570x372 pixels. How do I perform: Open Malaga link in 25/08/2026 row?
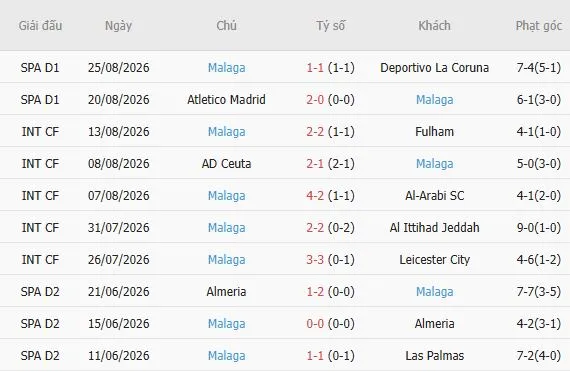pos(226,68)
